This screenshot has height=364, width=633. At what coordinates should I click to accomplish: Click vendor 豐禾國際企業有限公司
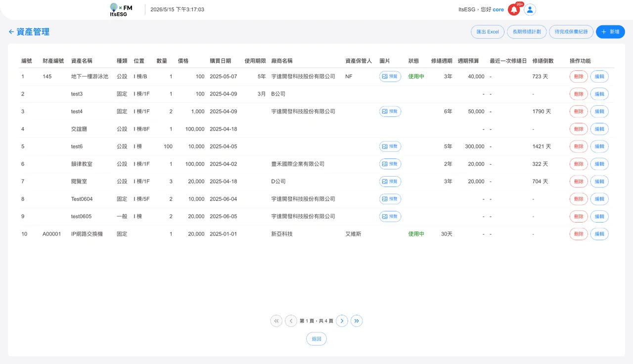coord(298,164)
